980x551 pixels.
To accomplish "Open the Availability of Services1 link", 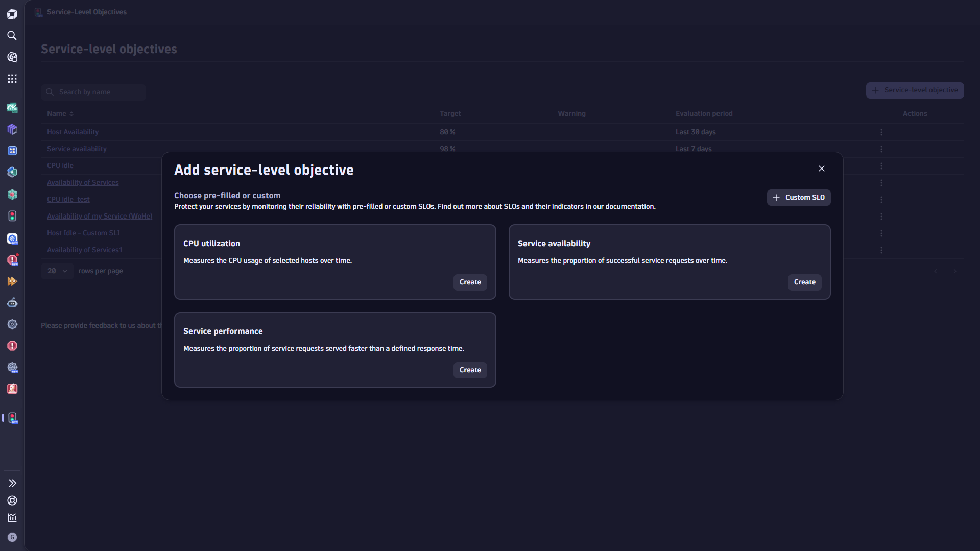I will [84, 250].
